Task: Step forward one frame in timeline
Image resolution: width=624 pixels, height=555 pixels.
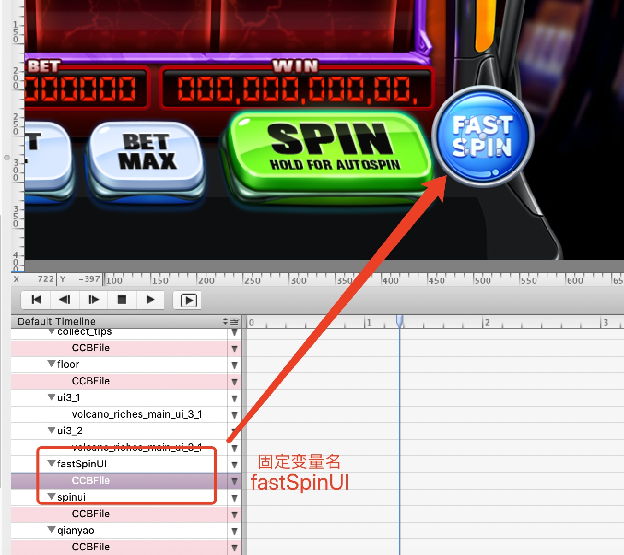Action: tap(93, 299)
